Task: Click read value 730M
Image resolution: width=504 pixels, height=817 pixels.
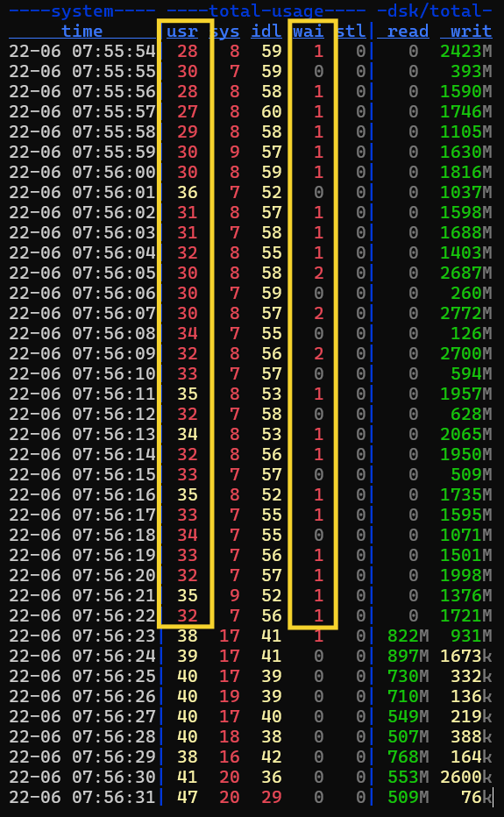Action: [x=408, y=677]
